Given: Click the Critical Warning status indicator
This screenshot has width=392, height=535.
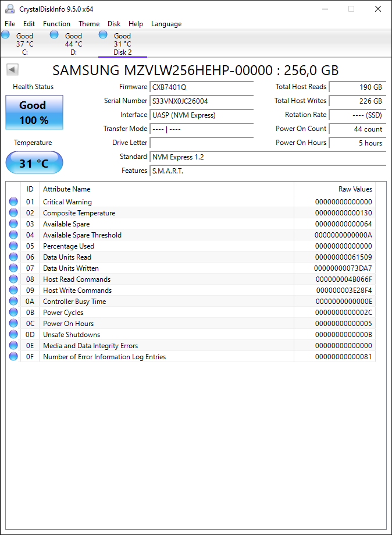Looking at the screenshot, I should (13, 201).
